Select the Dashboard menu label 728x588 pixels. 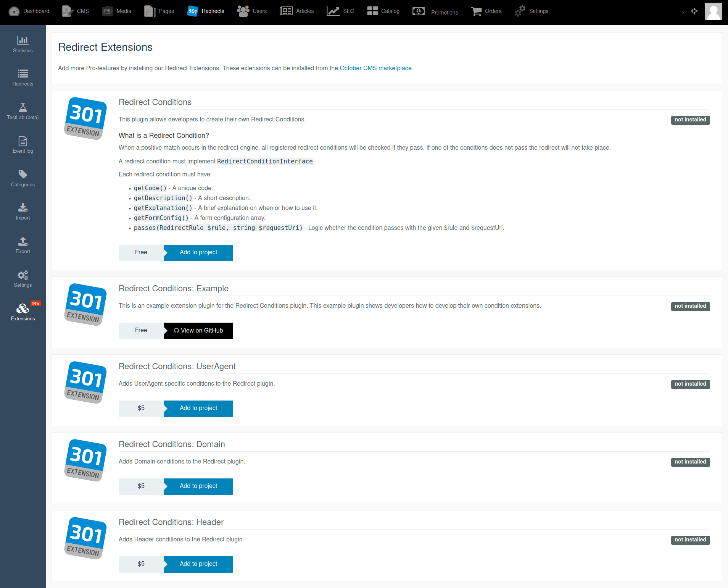[36, 11]
